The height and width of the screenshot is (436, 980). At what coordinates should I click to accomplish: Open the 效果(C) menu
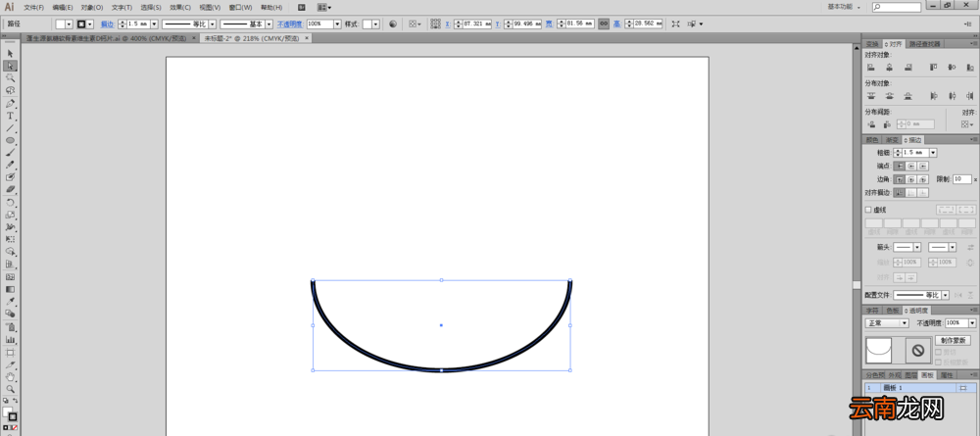tap(180, 8)
